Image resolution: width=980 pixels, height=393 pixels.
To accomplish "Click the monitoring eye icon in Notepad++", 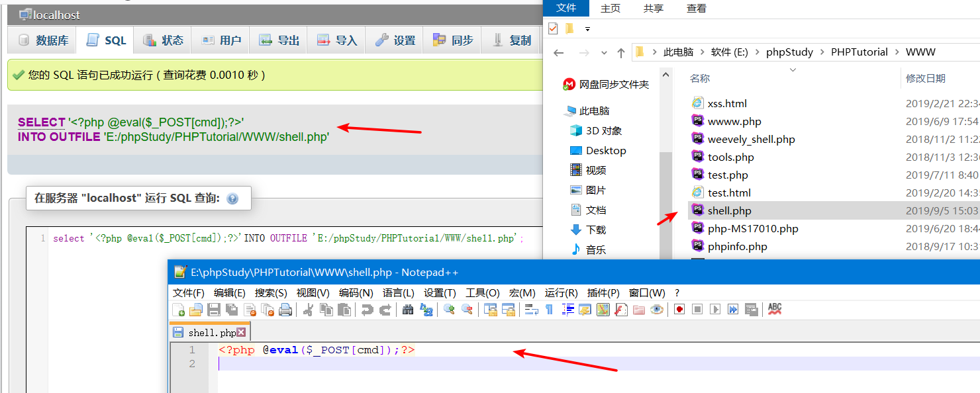I will [657, 310].
